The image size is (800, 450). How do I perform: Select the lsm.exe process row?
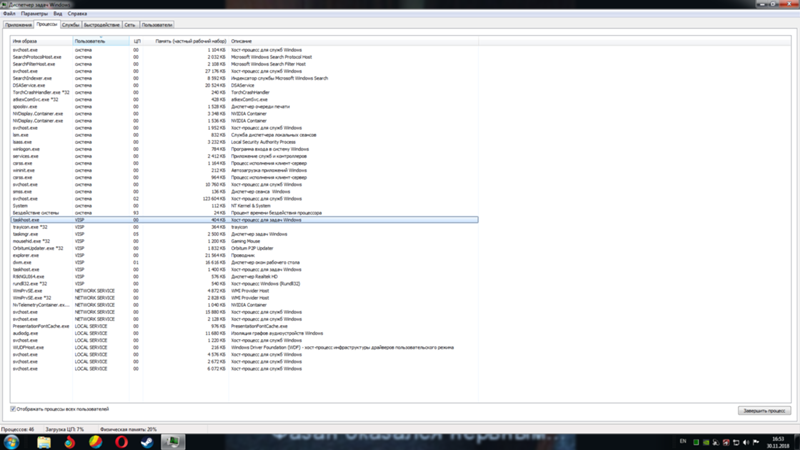pos(244,135)
